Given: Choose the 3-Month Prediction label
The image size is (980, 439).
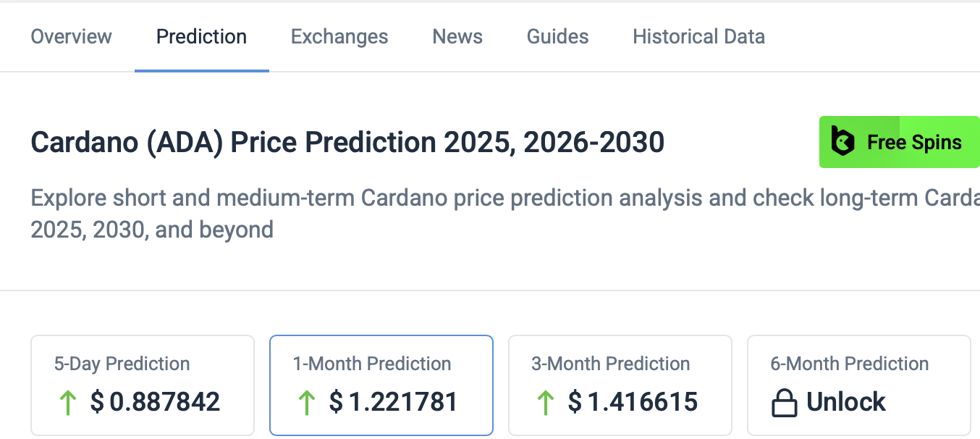Looking at the screenshot, I should pyautogui.click(x=610, y=364).
